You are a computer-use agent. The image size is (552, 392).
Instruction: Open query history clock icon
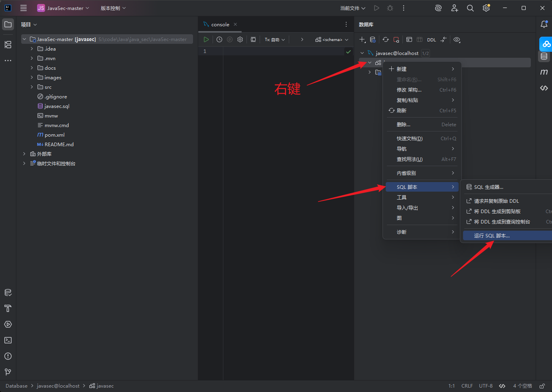tap(219, 39)
